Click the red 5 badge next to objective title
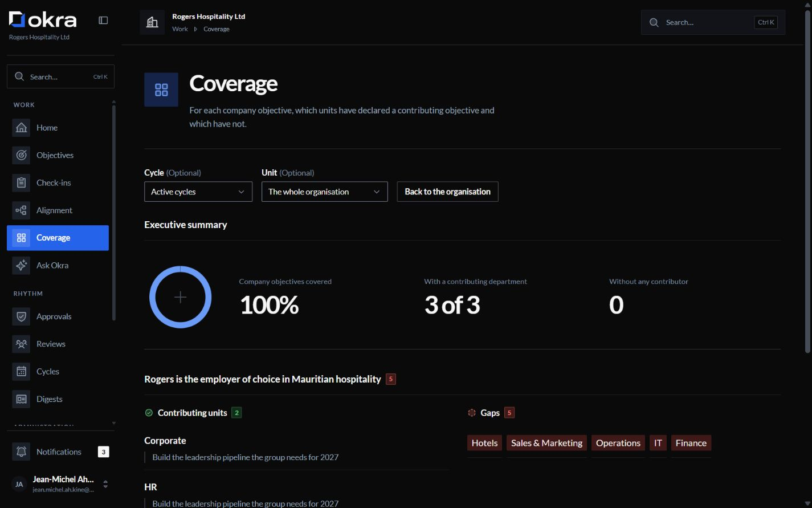 tap(391, 379)
